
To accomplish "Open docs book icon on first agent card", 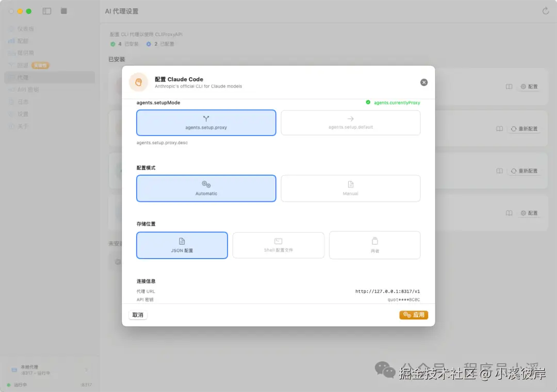I will [x=509, y=87].
